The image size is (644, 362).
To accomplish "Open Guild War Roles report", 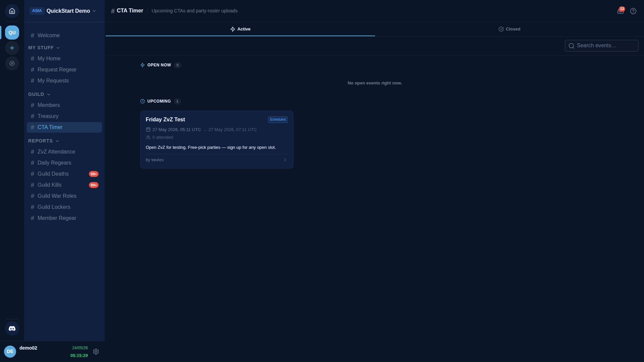I will tap(64, 196).
